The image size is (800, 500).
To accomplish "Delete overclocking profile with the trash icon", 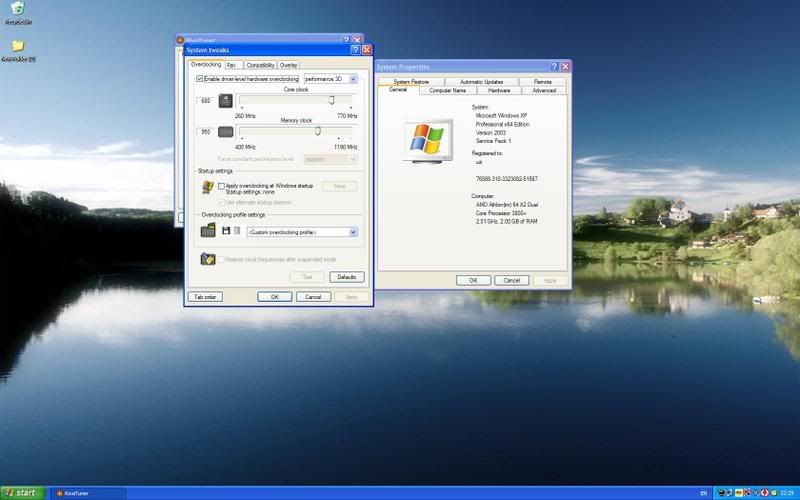I will (237, 231).
